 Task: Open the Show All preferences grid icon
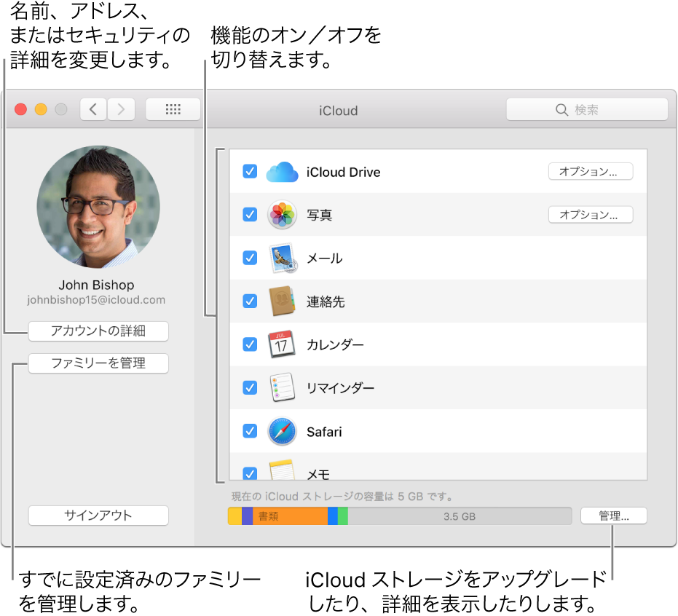tap(173, 108)
